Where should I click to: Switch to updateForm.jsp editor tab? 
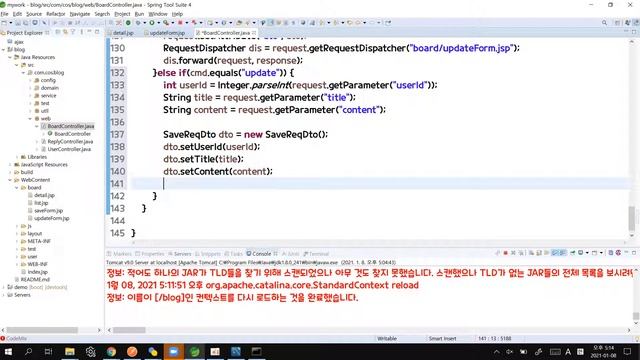click(167, 33)
